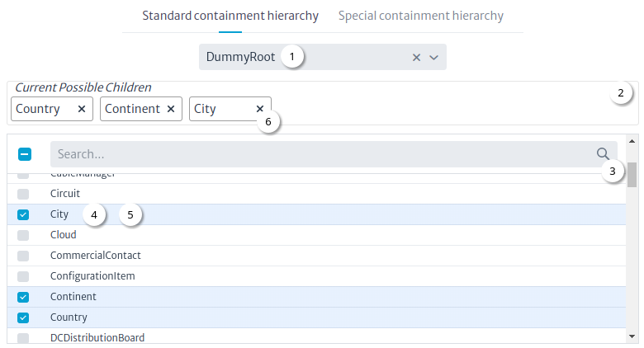The image size is (644, 348).
Task: Select the CommercialContact row text
Action: [x=95, y=256]
